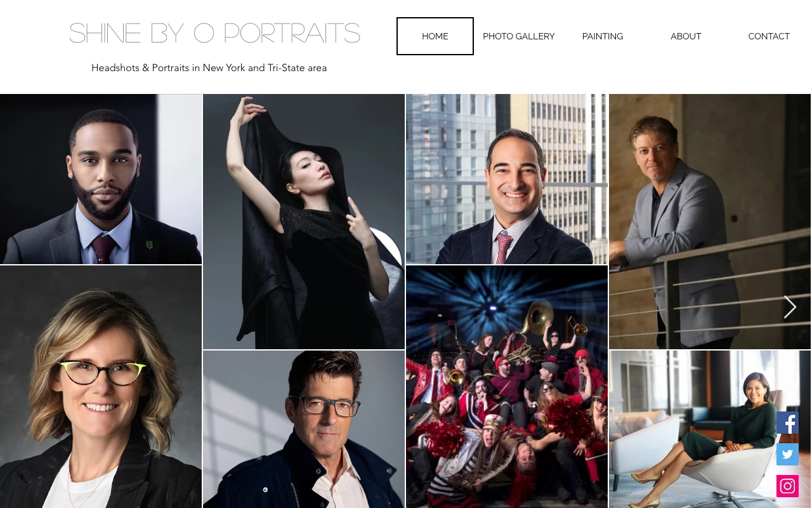Go to the PAINTING page
The width and height of the screenshot is (812, 508).
603,36
